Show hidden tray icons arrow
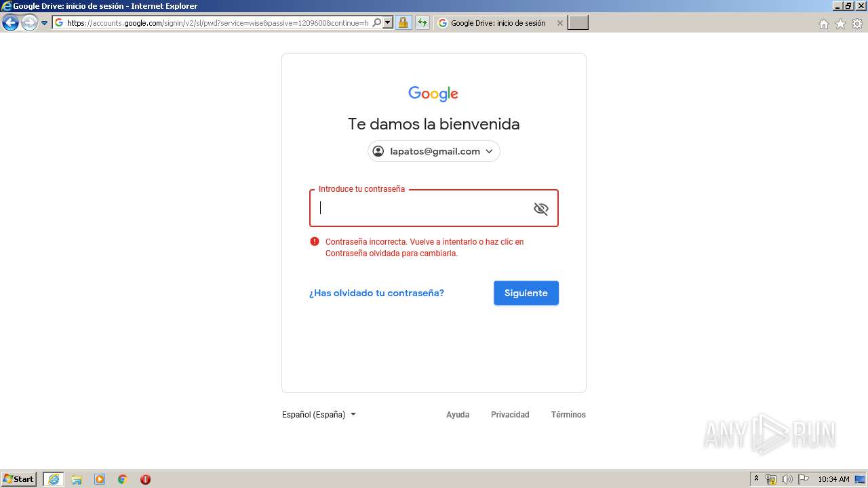Viewport: 868px width, 488px height. [x=756, y=479]
